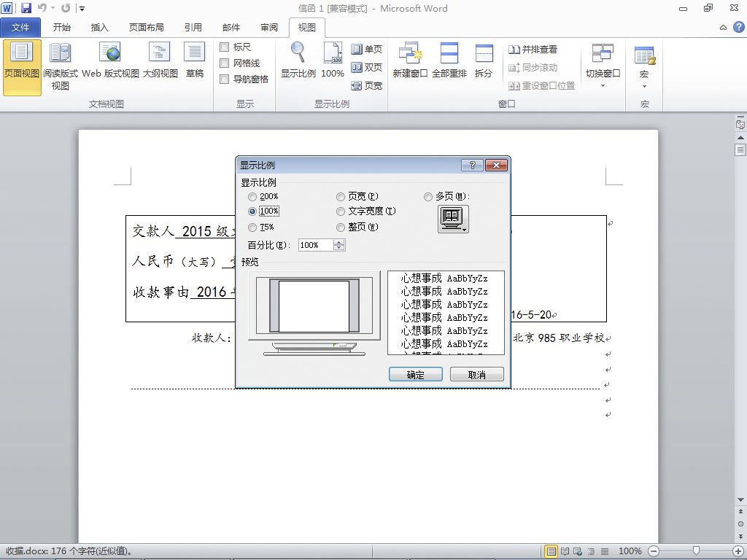Enable the Gridlines (网格线) checkbox

[x=225, y=63]
